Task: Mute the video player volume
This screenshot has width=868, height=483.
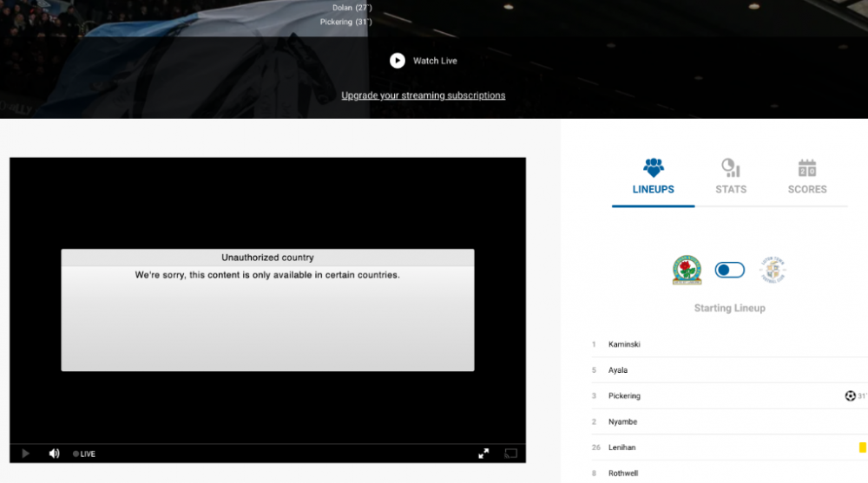Action: click(x=54, y=454)
